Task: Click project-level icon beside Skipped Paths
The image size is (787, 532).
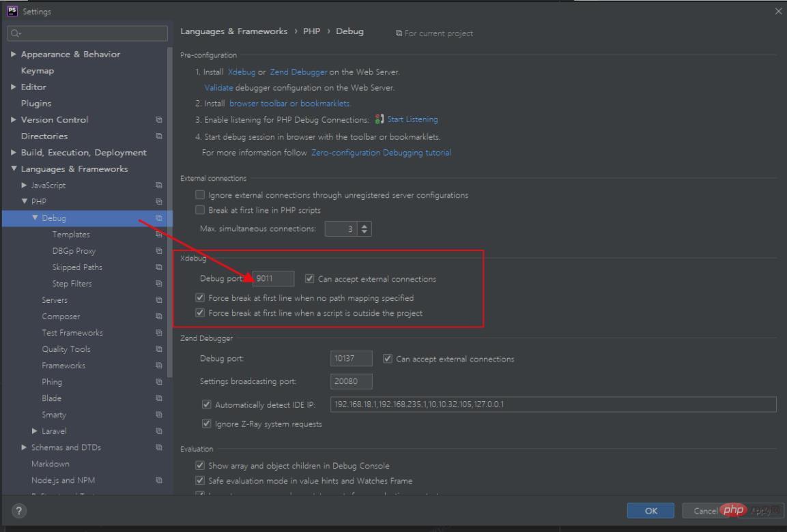Action: pos(159,267)
